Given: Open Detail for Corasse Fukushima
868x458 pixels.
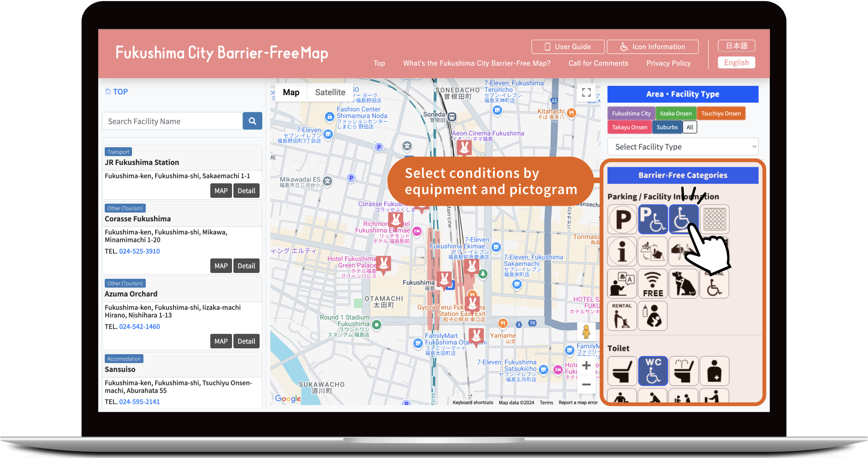Looking at the screenshot, I should 246,266.
